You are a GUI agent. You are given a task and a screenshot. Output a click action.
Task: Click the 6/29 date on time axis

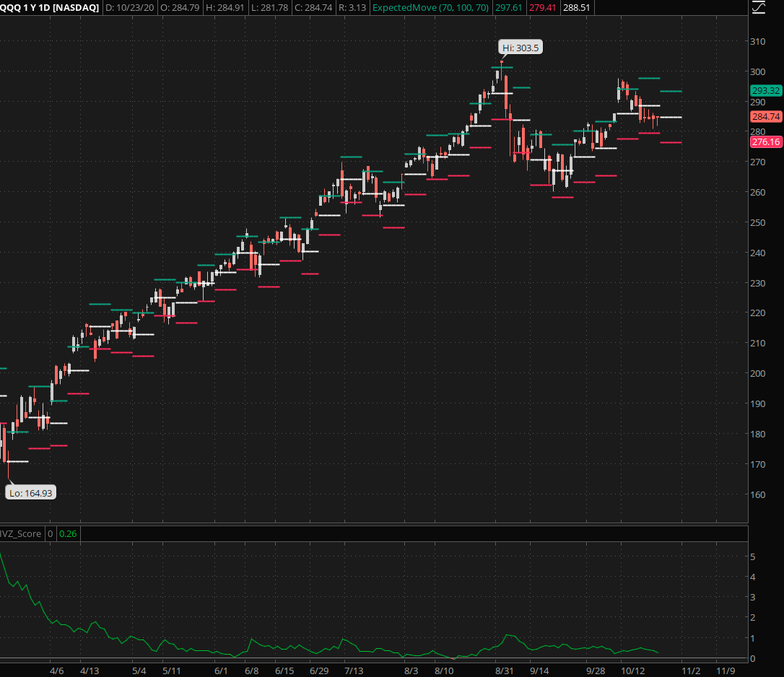[319, 671]
